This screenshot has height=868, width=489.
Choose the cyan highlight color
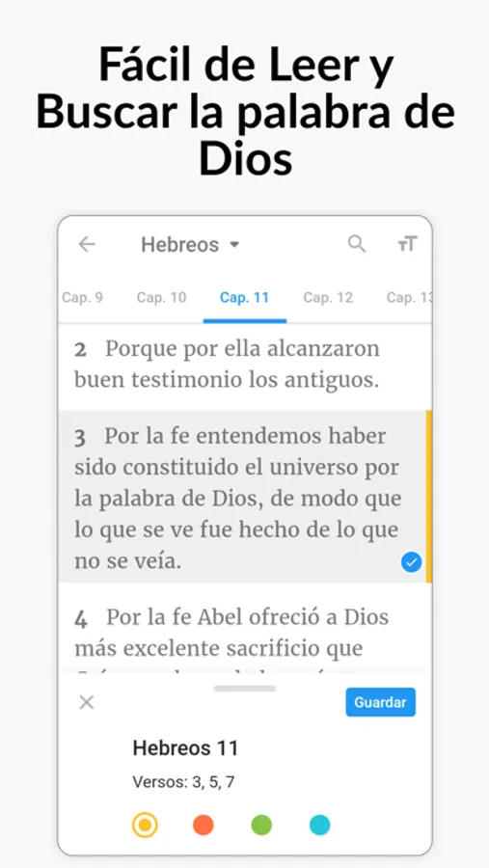(319, 825)
